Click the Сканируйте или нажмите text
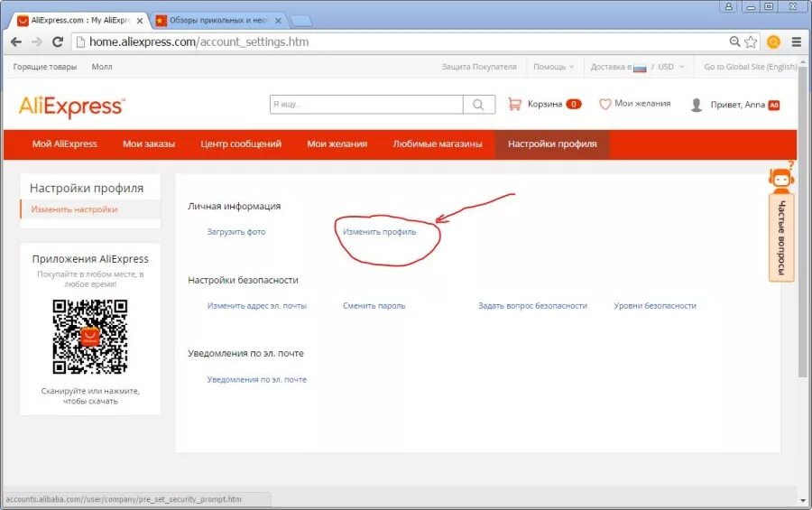 (90, 396)
